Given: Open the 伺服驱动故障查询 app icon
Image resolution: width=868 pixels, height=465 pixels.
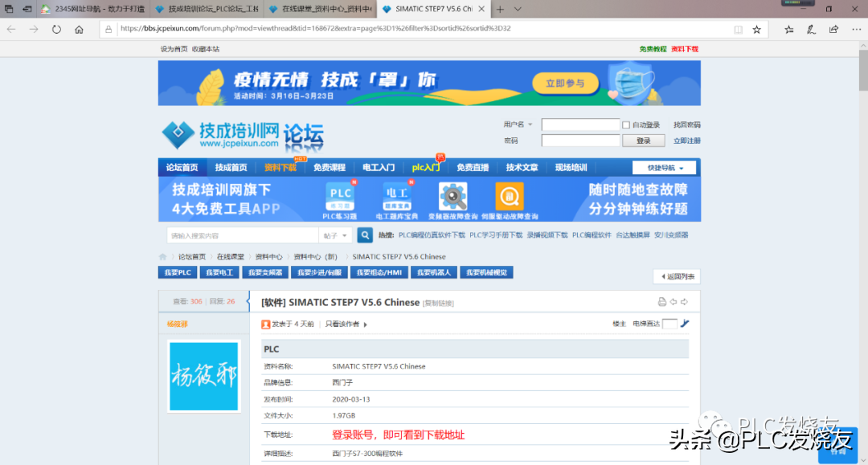Looking at the screenshot, I should [509, 196].
